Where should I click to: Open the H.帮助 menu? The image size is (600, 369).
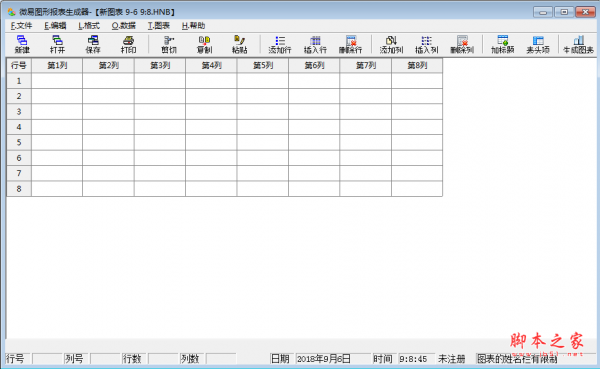194,26
